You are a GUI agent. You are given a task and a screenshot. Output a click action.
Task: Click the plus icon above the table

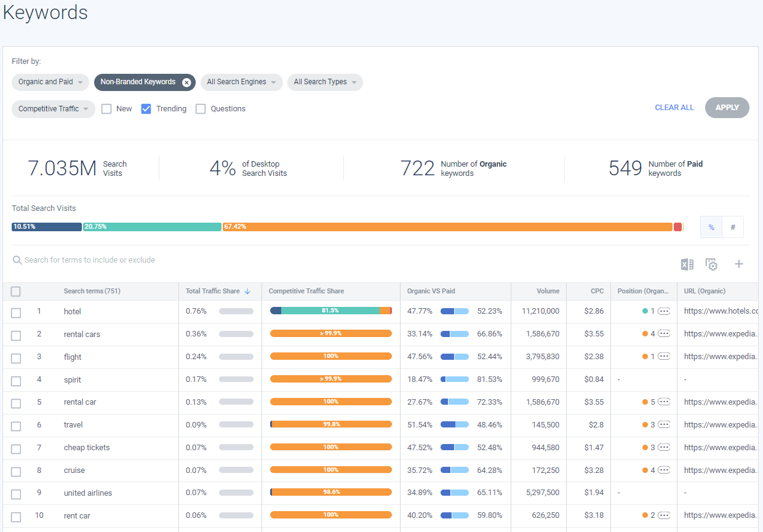click(x=739, y=264)
